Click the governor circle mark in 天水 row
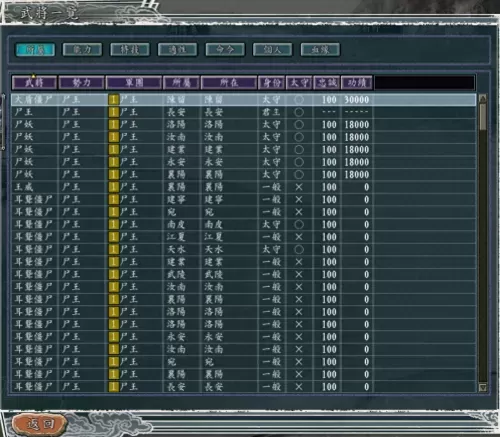 (x=299, y=250)
